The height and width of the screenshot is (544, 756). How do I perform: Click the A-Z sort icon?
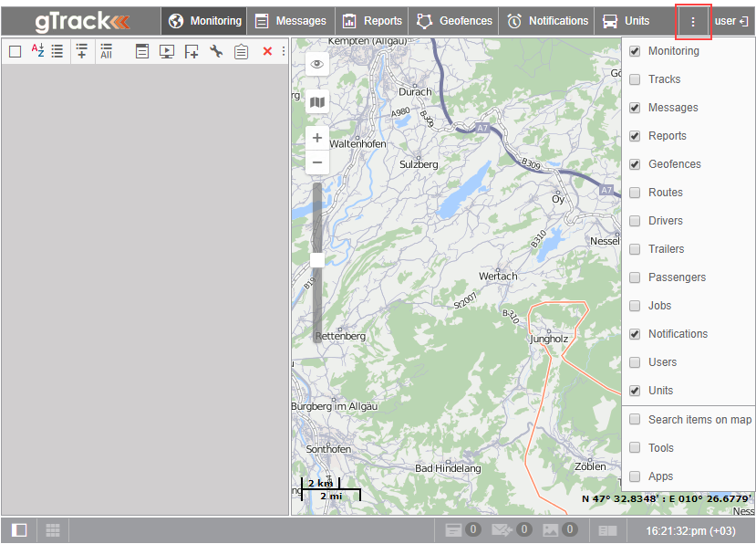pyautogui.click(x=37, y=51)
